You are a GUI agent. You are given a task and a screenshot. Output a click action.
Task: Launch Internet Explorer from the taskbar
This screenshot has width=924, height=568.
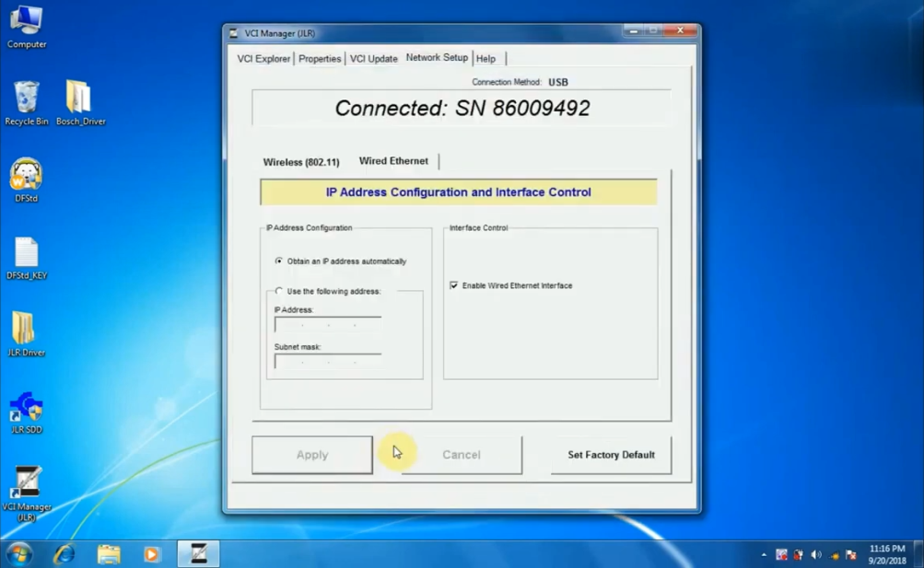tap(64, 554)
